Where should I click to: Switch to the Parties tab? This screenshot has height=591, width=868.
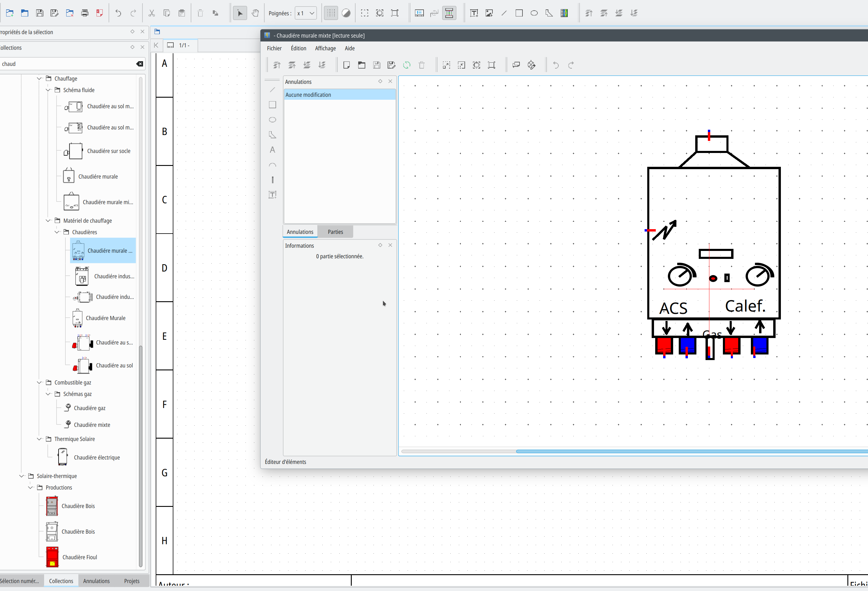[336, 232]
